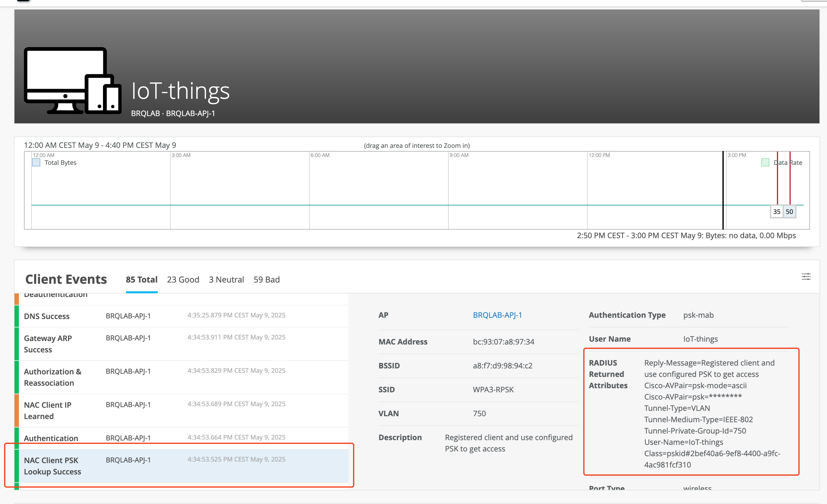Select the 85 Total events tab
Screen dimensions: 827x504
(141, 279)
